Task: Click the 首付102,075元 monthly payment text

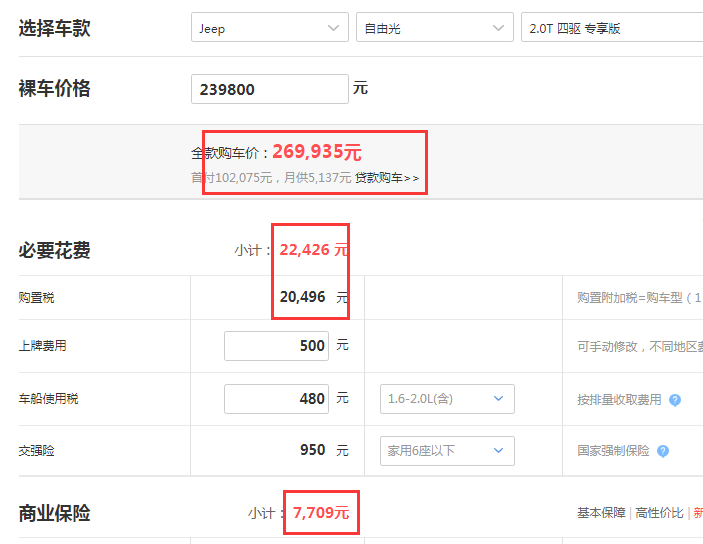Action: 271,178
